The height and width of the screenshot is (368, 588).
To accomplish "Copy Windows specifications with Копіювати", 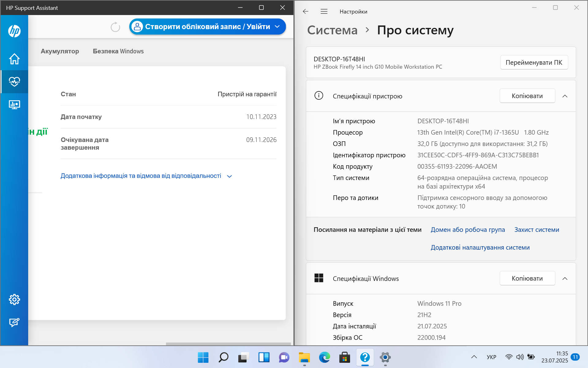I will (x=527, y=278).
